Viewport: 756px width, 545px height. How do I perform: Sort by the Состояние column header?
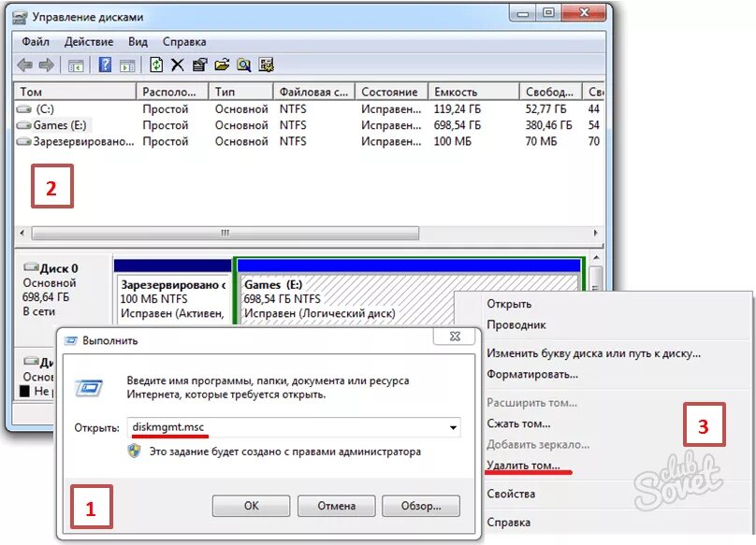point(391,92)
